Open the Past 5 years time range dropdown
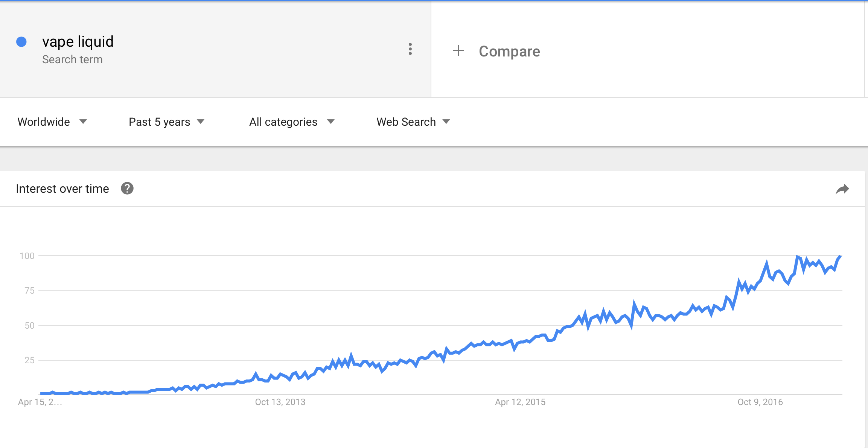The height and width of the screenshot is (448, 868). 166,122
